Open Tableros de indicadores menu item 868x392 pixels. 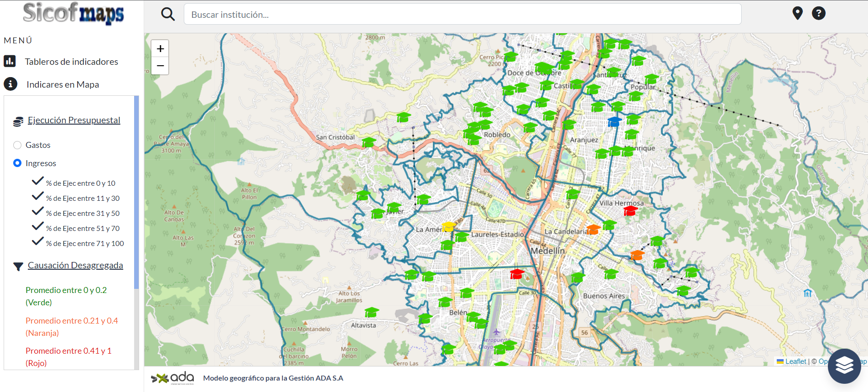point(71,62)
